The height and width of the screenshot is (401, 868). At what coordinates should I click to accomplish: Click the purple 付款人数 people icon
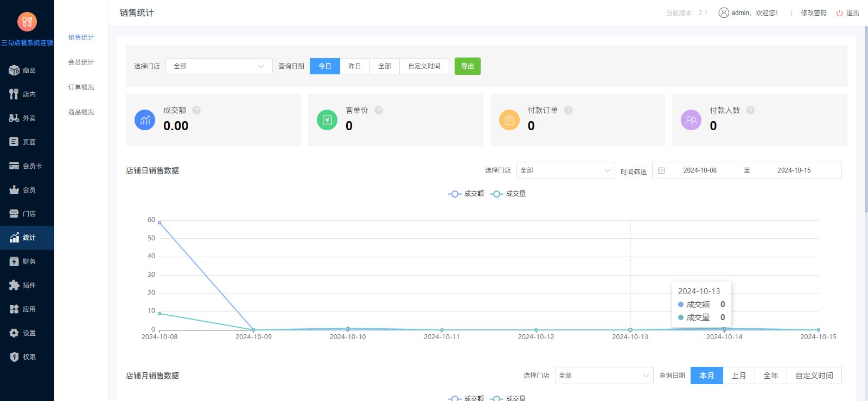[x=691, y=120]
